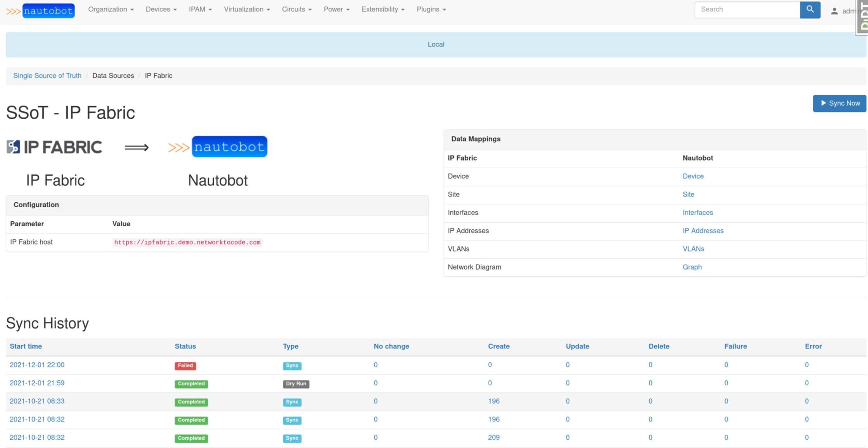Expand the Extensibility menu
The height and width of the screenshot is (448, 868).
pos(383,9)
